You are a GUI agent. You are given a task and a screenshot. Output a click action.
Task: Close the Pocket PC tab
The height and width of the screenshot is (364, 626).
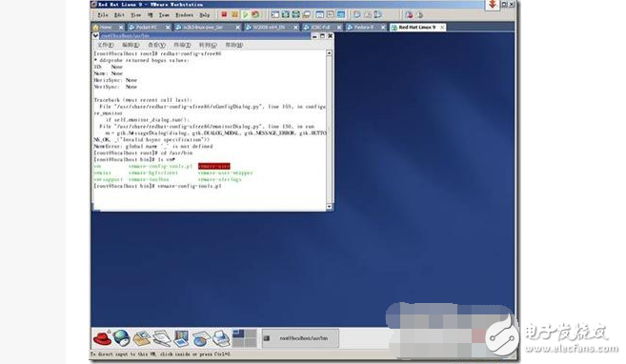click(168, 27)
